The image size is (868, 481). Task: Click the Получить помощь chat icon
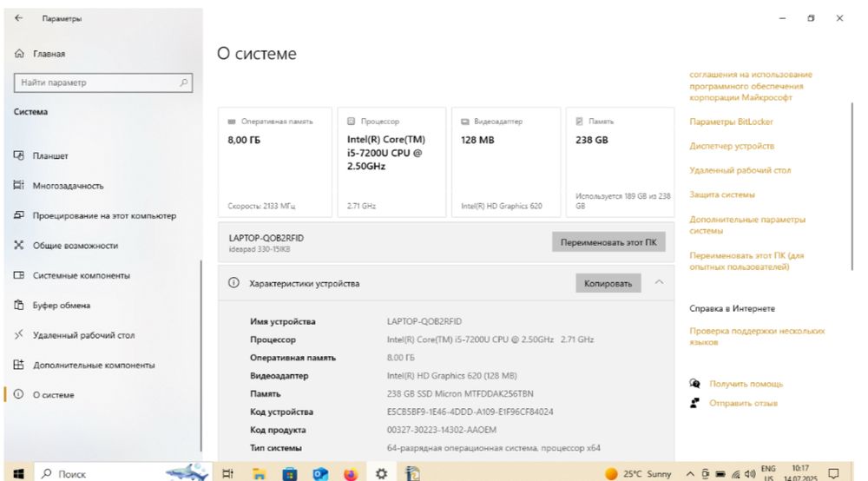tap(694, 383)
